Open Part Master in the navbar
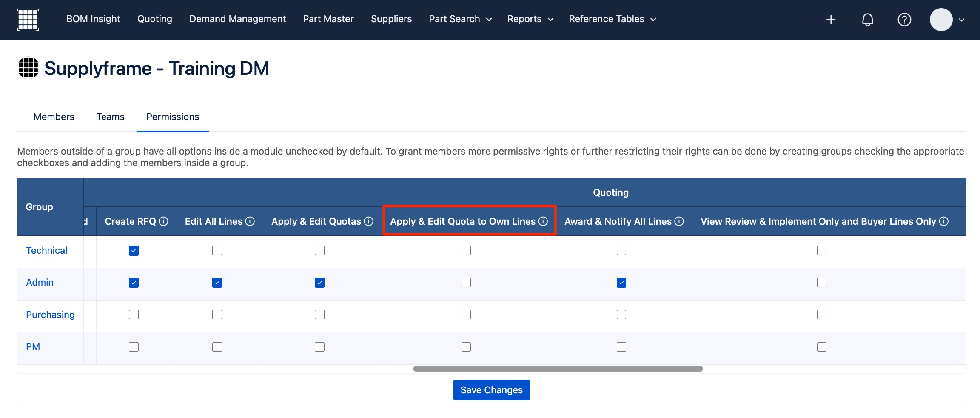The width and height of the screenshot is (980, 418). pos(328,19)
